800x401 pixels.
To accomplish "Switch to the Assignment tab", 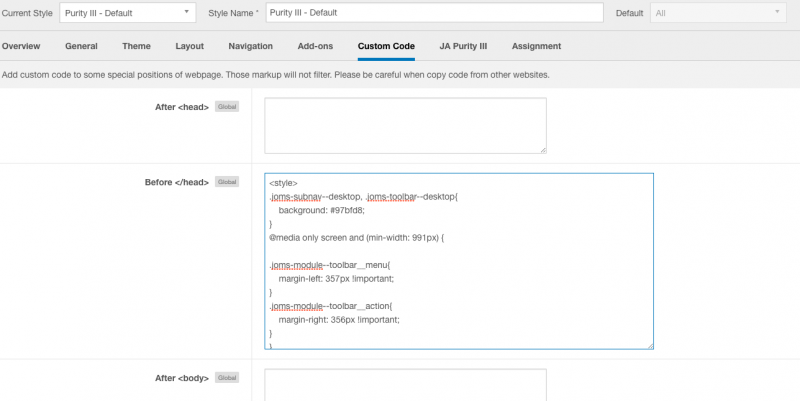I will 536,46.
